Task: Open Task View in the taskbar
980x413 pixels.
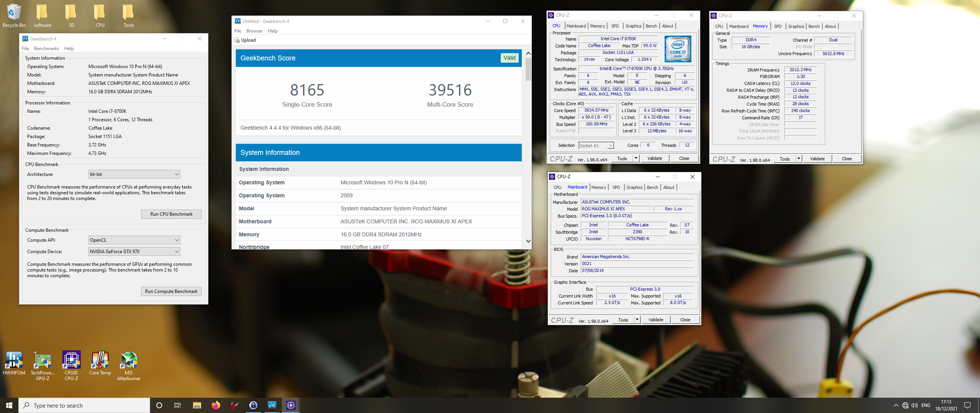Action: pyautogui.click(x=178, y=405)
